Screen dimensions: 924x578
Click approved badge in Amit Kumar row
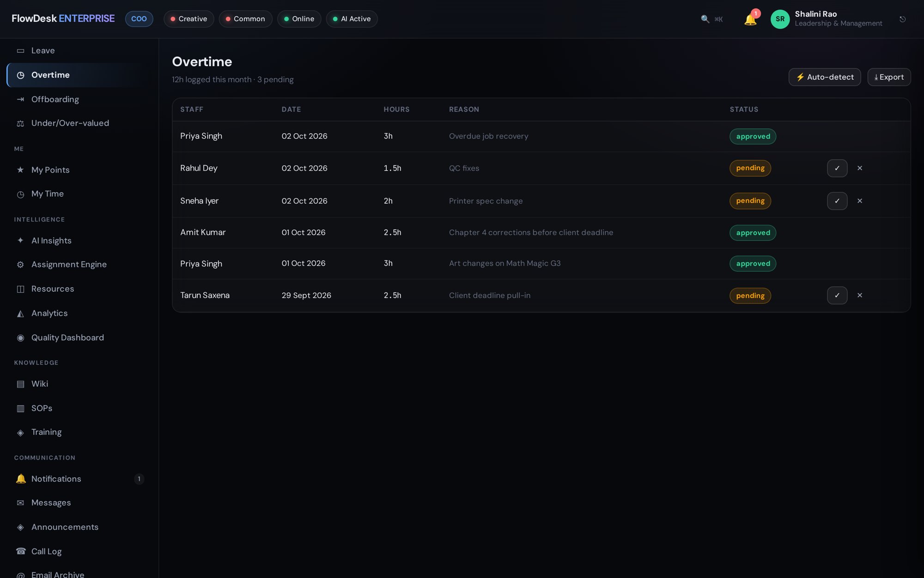tap(753, 233)
